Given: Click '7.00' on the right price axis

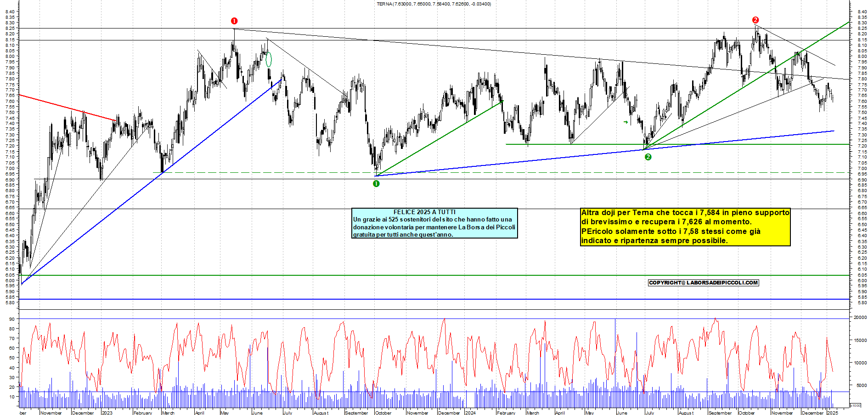Looking at the screenshot, I should tap(862, 169).
